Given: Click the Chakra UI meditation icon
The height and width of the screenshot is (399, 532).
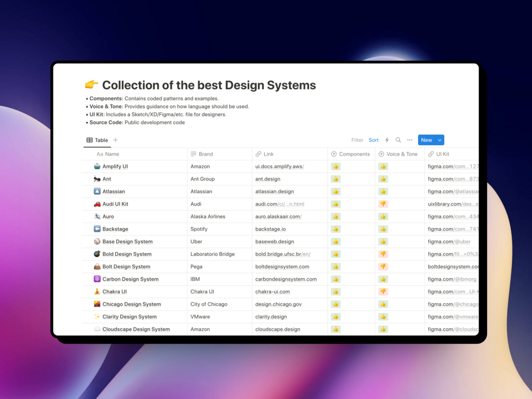Looking at the screenshot, I should pos(97,292).
